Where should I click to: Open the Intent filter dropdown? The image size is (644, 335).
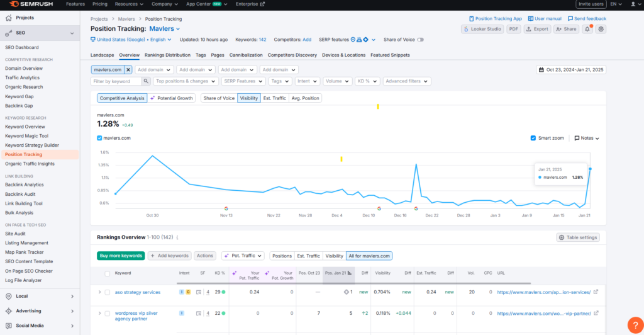point(307,81)
